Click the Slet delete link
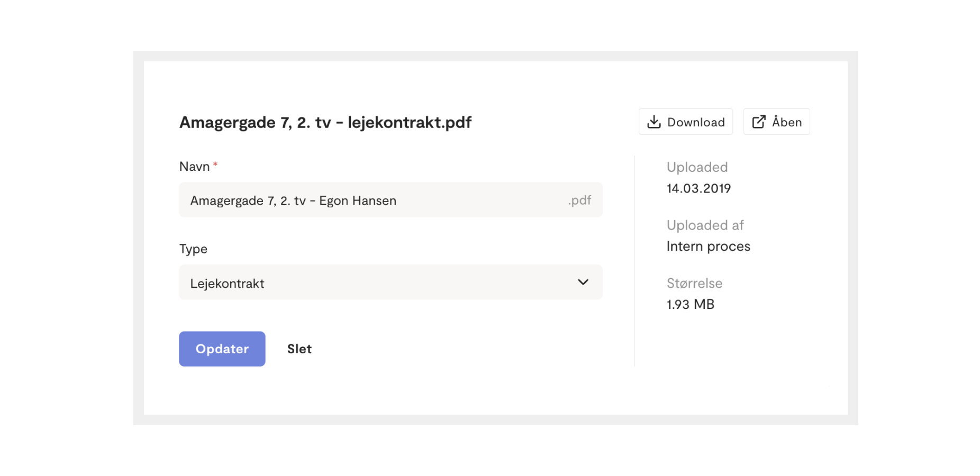 point(300,349)
